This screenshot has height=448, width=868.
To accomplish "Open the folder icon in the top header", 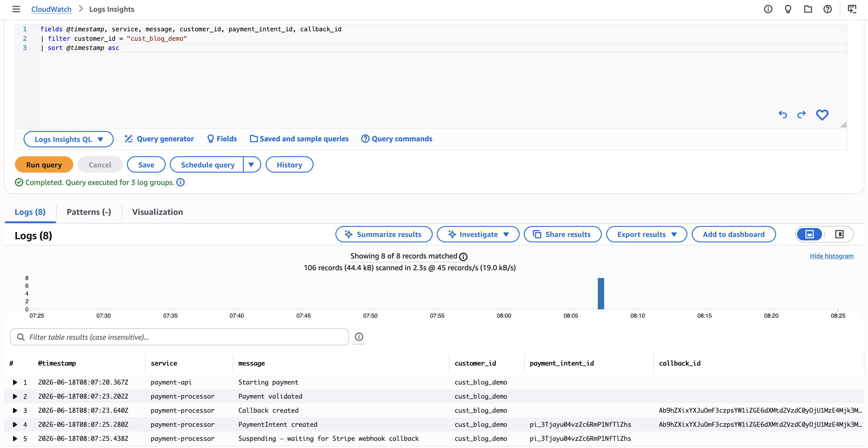I will (808, 9).
